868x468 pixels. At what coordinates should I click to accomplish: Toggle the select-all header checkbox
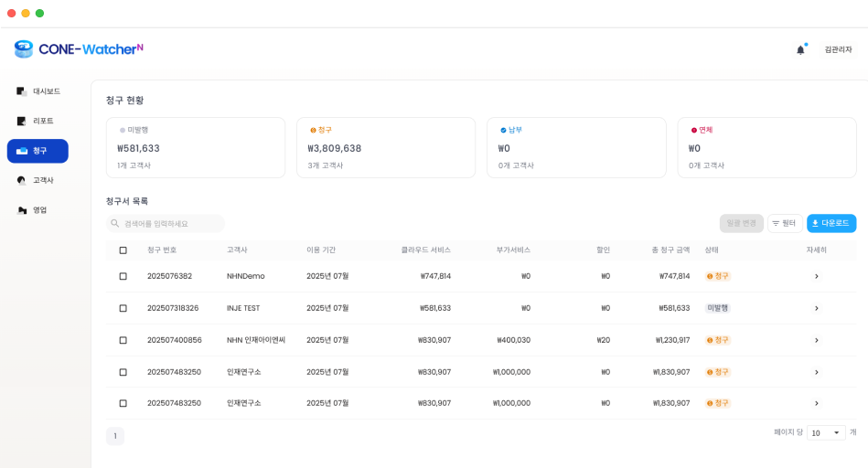[x=123, y=250]
